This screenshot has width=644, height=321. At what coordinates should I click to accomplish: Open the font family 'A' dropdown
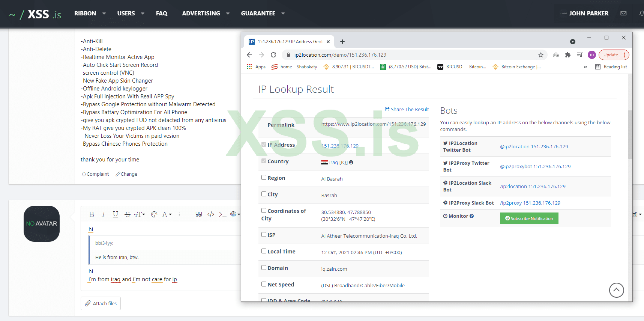pyautogui.click(x=167, y=214)
